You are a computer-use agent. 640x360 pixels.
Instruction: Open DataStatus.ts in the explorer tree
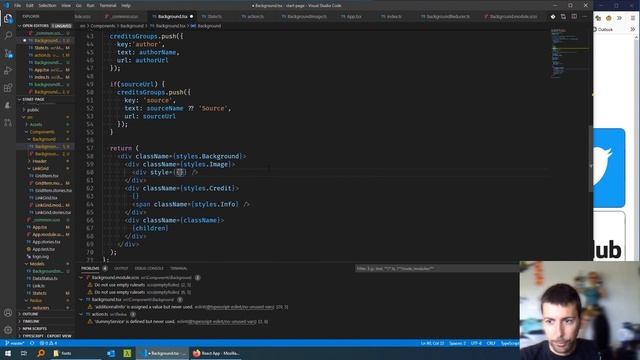[45, 279]
